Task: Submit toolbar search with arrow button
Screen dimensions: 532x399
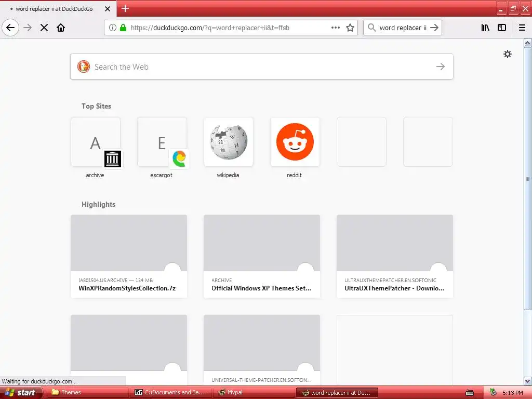Action: (x=434, y=28)
